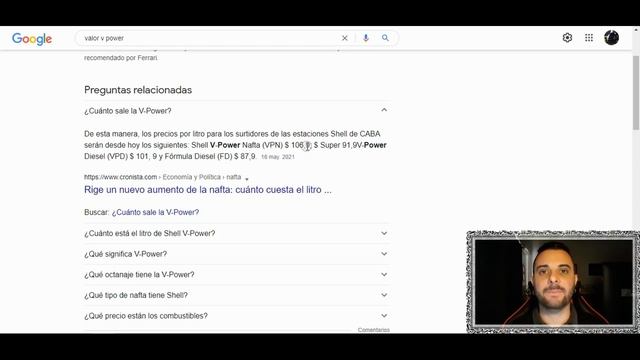
Task: Click the 'Comentarios' feedback link
Action: pyautogui.click(x=373, y=330)
